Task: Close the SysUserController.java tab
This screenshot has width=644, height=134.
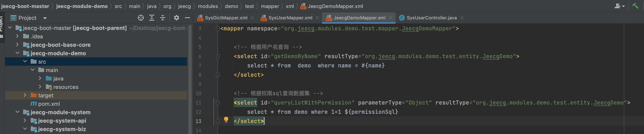Action: coord(462,18)
